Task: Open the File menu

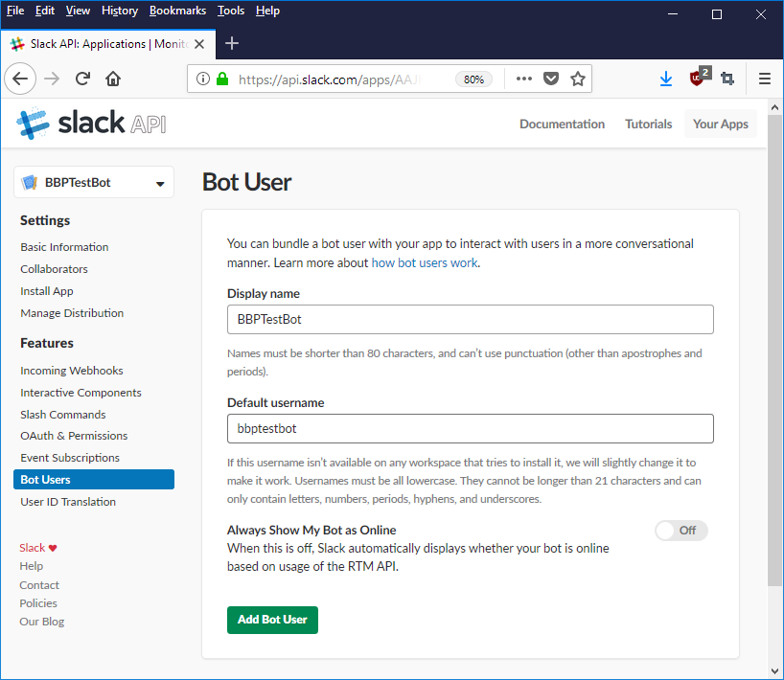Action: [15, 11]
